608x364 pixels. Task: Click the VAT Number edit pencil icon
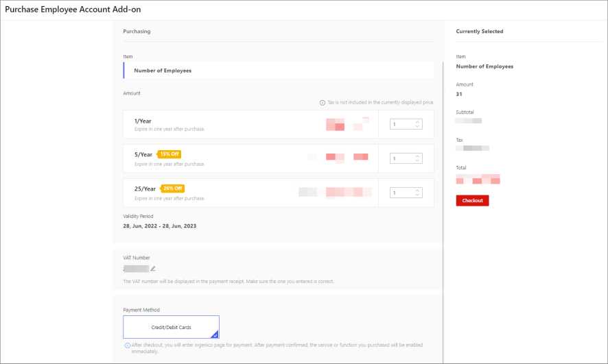(x=153, y=269)
